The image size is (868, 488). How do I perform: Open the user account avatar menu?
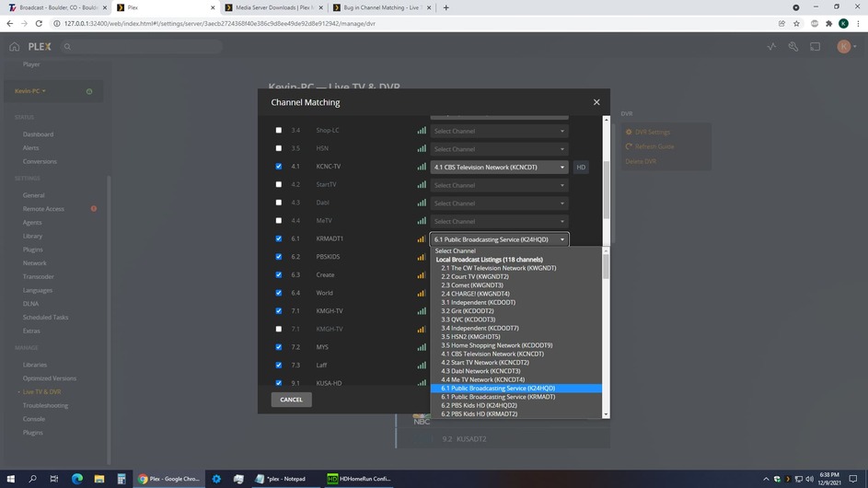click(x=843, y=47)
